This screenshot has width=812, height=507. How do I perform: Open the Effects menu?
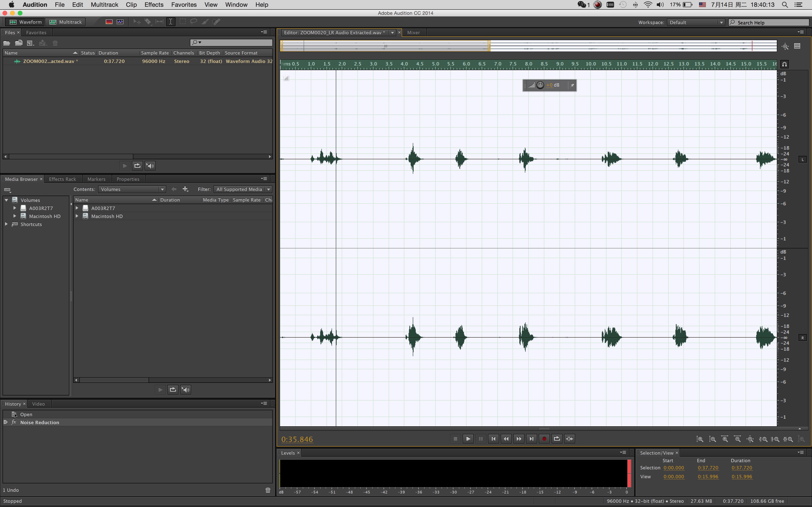pyautogui.click(x=154, y=5)
